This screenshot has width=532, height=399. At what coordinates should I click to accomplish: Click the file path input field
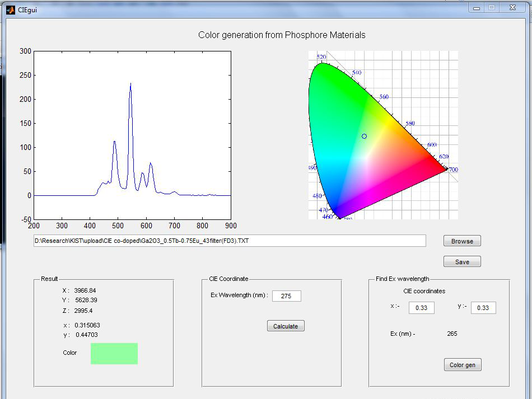230,241
